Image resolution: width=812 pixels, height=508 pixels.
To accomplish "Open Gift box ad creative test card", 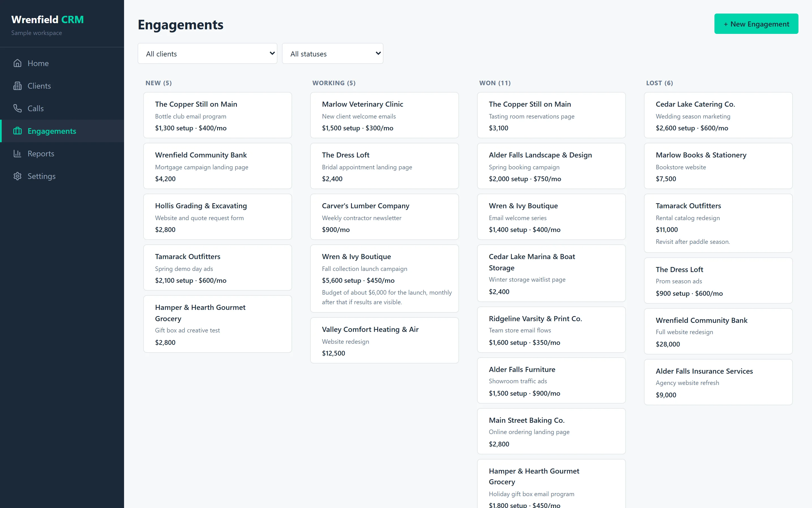I will [x=217, y=324].
